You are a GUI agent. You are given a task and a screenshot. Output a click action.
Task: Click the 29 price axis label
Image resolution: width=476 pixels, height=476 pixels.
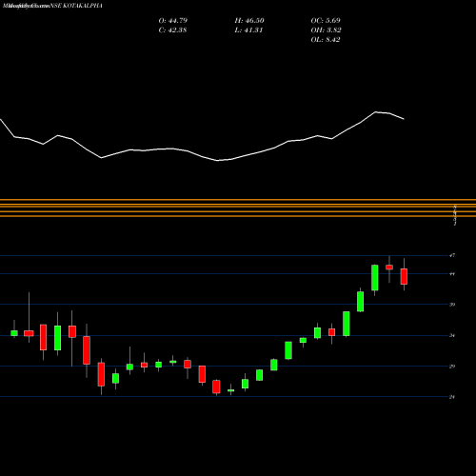(452, 367)
